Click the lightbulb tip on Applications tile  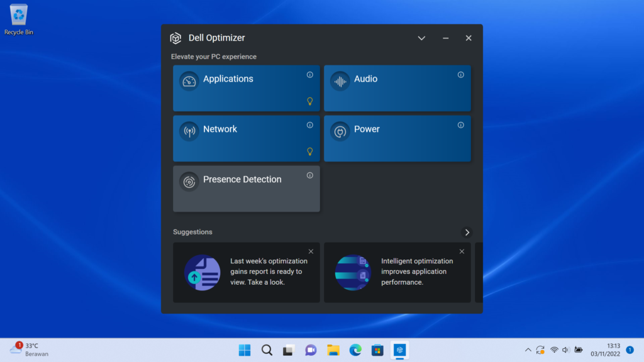pyautogui.click(x=310, y=101)
